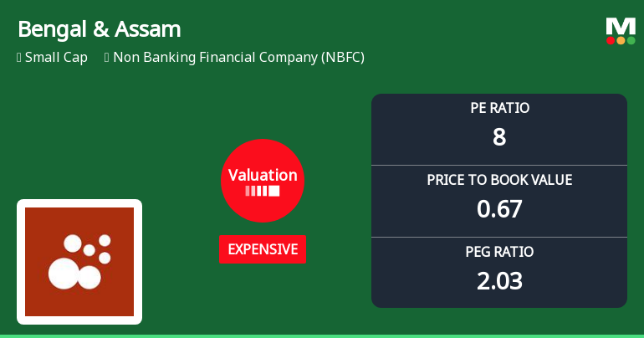Click the PE ratio value 8
This screenshot has height=338, width=644.
point(499,136)
